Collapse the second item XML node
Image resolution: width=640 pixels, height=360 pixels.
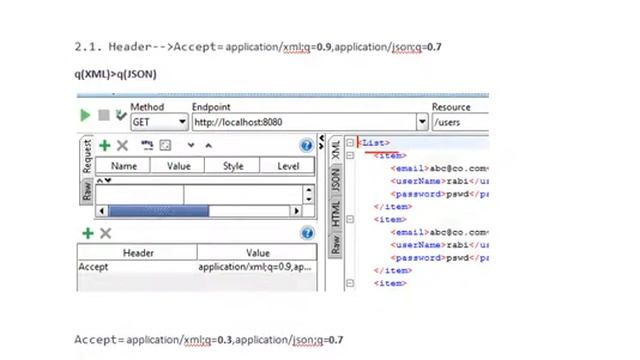click(350, 219)
